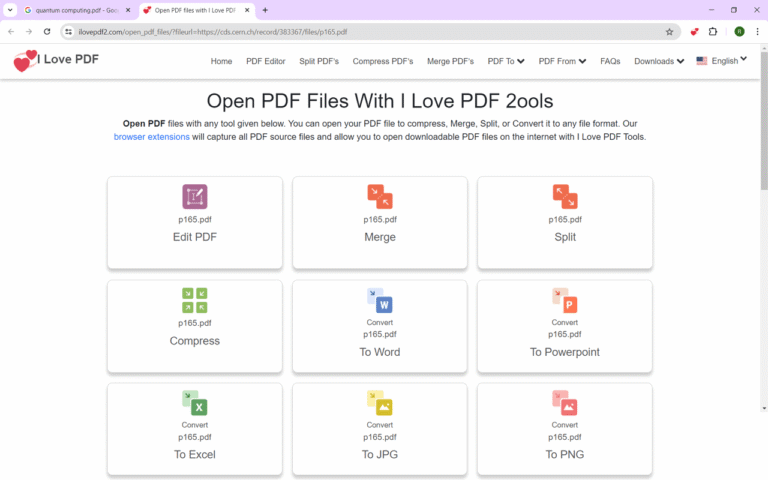Screen dimensions: 768x480
Task: Click the Edit PDF tool icon
Action: [x=194, y=196]
